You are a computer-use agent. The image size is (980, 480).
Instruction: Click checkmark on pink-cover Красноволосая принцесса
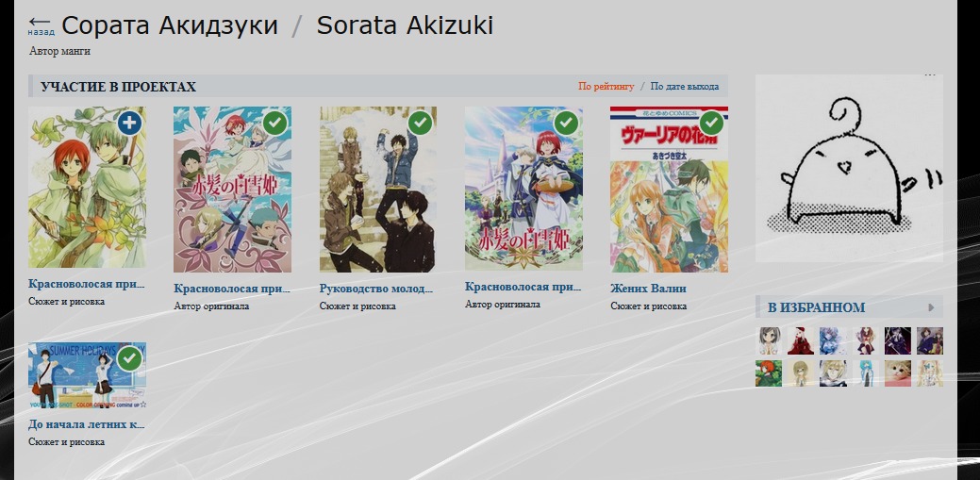pos(275,124)
